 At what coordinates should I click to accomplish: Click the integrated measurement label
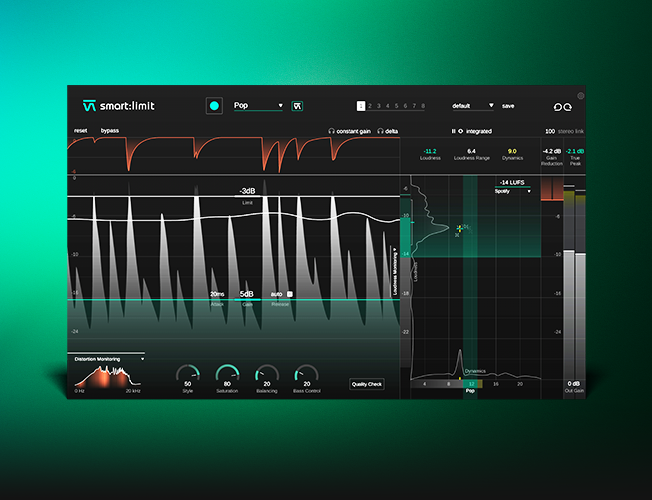(x=479, y=131)
